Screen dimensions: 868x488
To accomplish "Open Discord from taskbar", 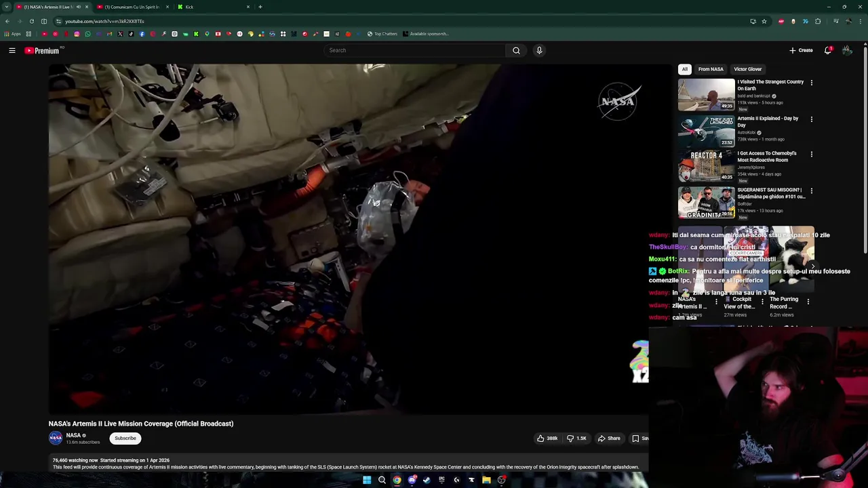I will click(x=412, y=480).
